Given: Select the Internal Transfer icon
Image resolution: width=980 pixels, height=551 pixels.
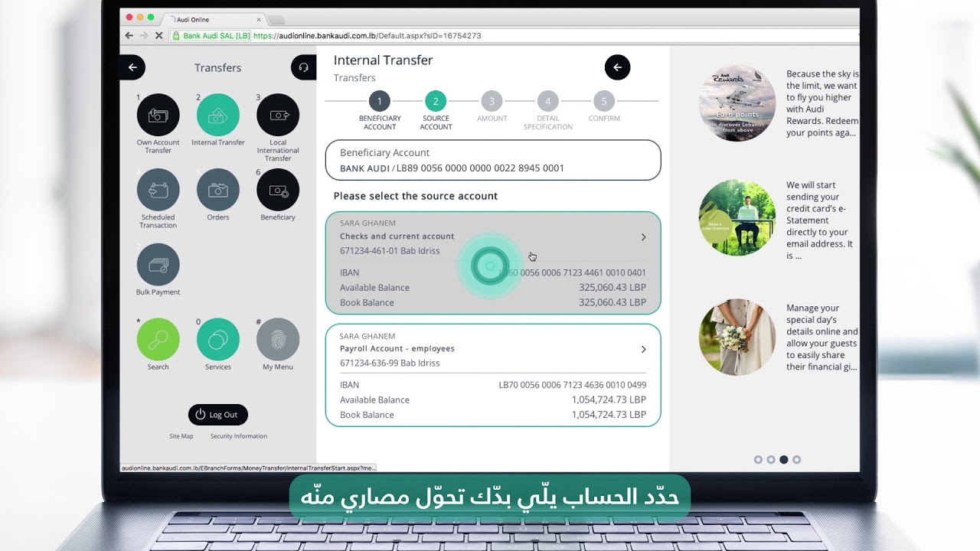Looking at the screenshot, I should point(218,115).
